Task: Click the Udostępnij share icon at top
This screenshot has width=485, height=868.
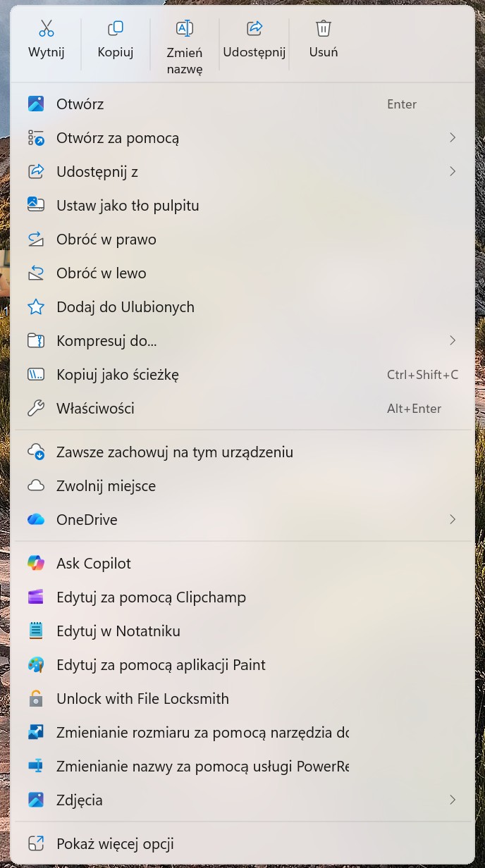Action: coord(254,28)
